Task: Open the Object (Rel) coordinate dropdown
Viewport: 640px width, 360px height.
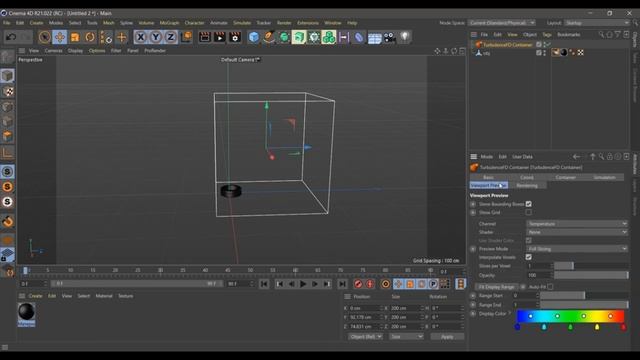Action: tap(365, 337)
